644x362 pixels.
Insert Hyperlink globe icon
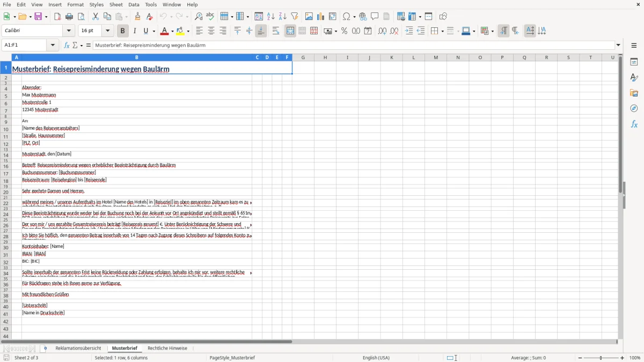363,17
